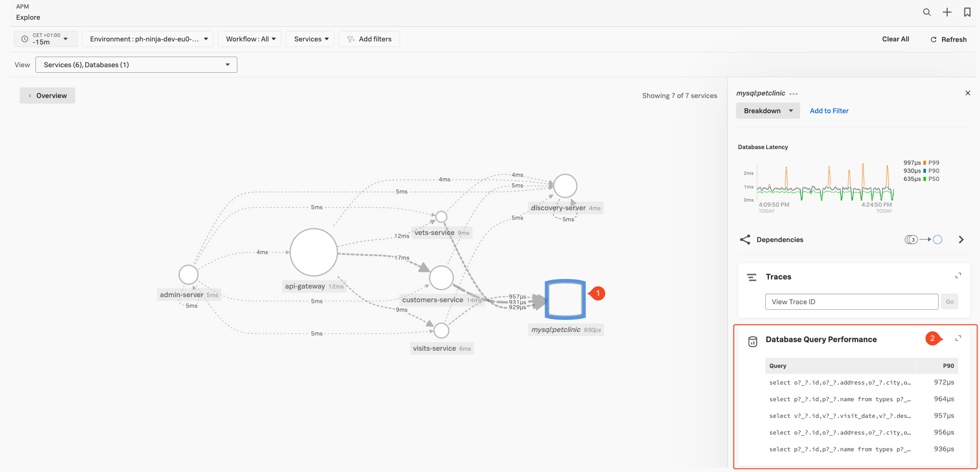
Task: Click the P90 blue legend swatch
Action: (924, 171)
